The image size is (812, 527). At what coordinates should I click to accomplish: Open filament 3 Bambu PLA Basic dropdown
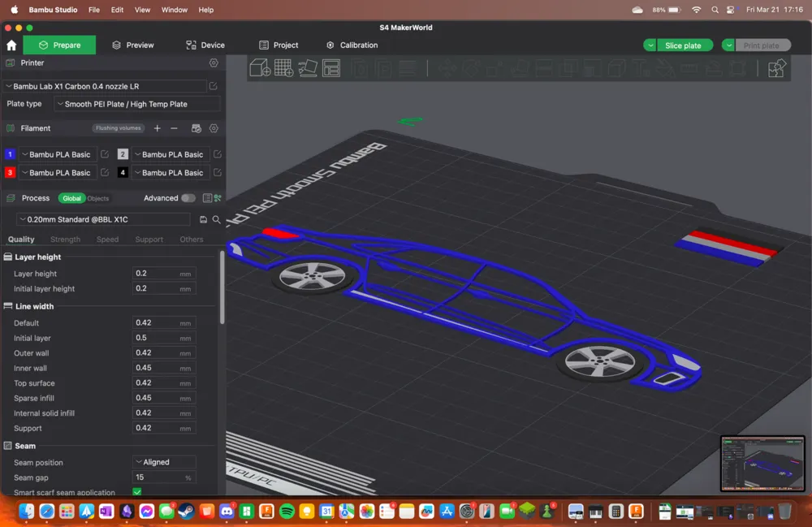point(58,172)
